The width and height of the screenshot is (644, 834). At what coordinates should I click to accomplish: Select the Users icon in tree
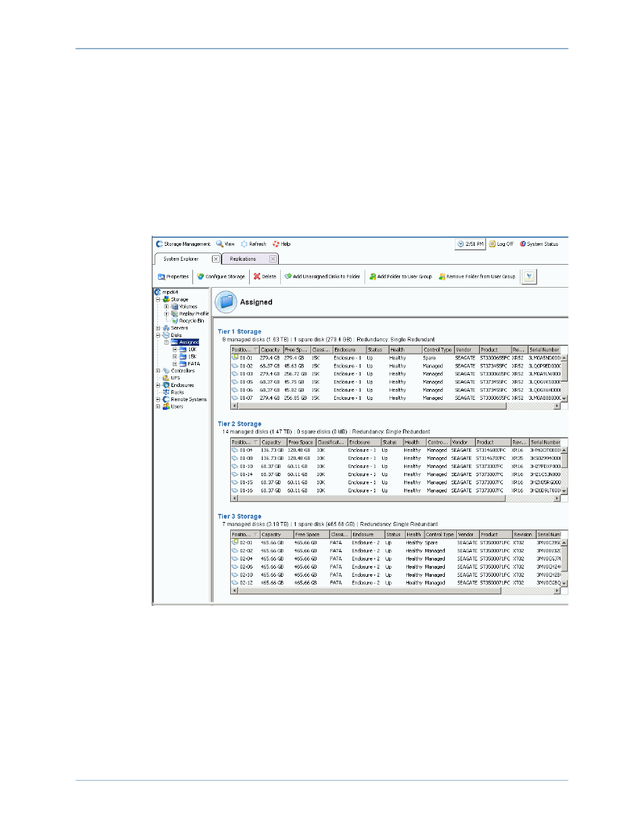point(166,407)
